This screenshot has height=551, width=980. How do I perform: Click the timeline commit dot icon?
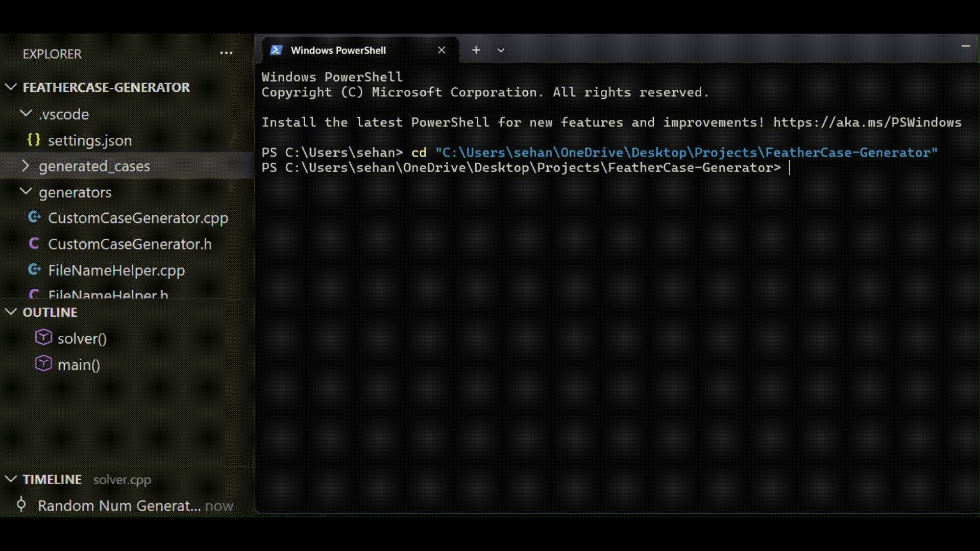(x=21, y=505)
